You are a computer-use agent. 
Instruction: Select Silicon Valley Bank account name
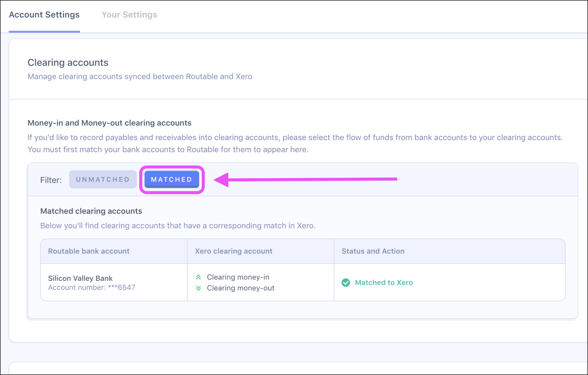pyautogui.click(x=80, y=278)
